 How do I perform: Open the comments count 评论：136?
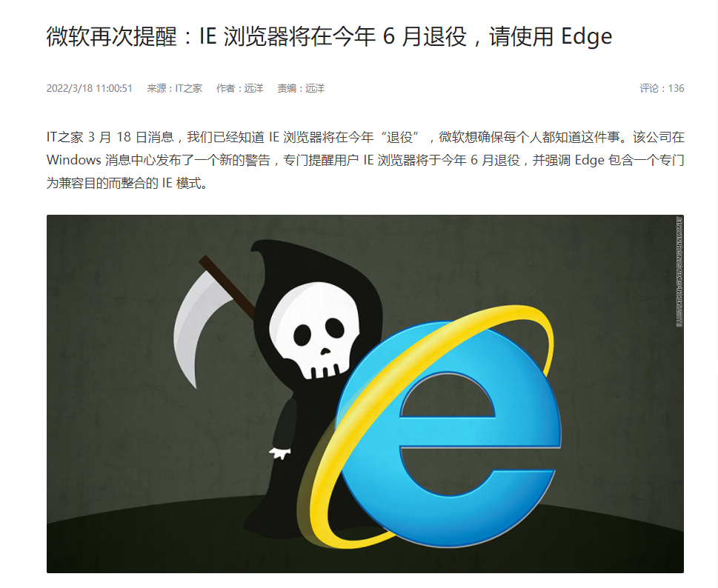click(x=662, y=88)
